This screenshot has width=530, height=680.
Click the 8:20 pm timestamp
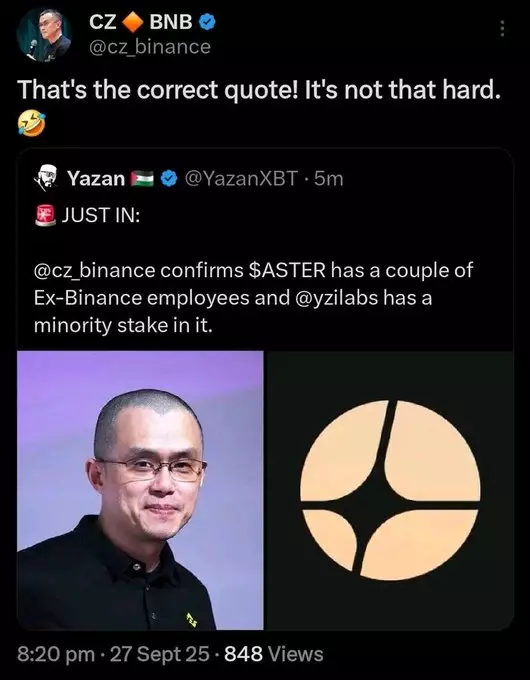(x=56, y=654)
